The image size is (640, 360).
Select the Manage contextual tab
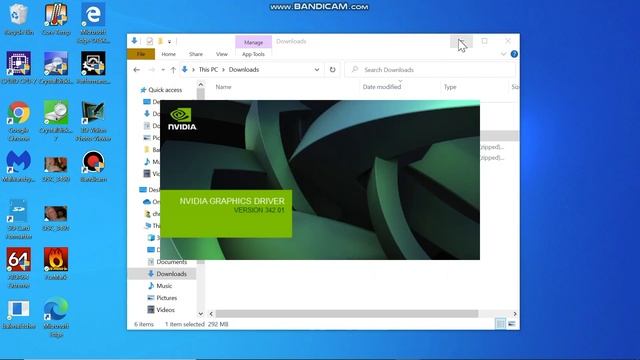point(253,42)
